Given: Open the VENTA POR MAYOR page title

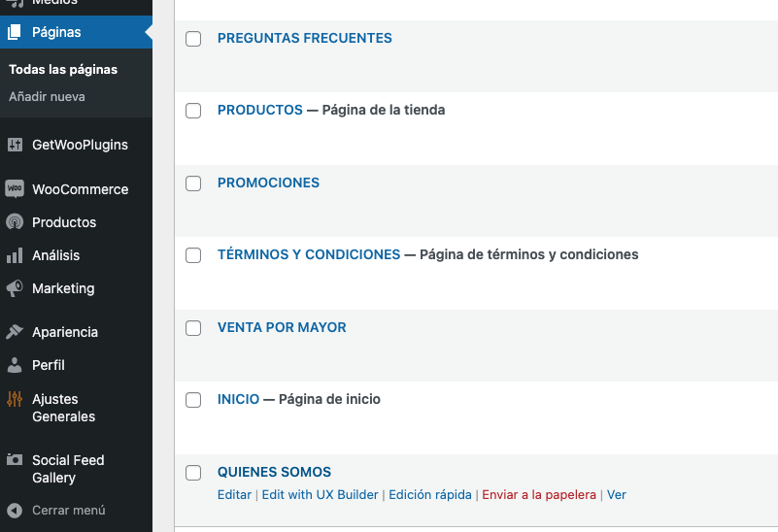Looking at the screenshot, I should (x=282, y=328).
